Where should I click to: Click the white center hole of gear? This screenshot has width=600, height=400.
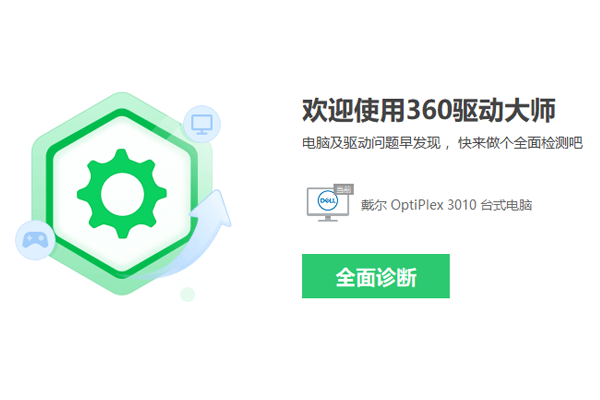[122, 194]
